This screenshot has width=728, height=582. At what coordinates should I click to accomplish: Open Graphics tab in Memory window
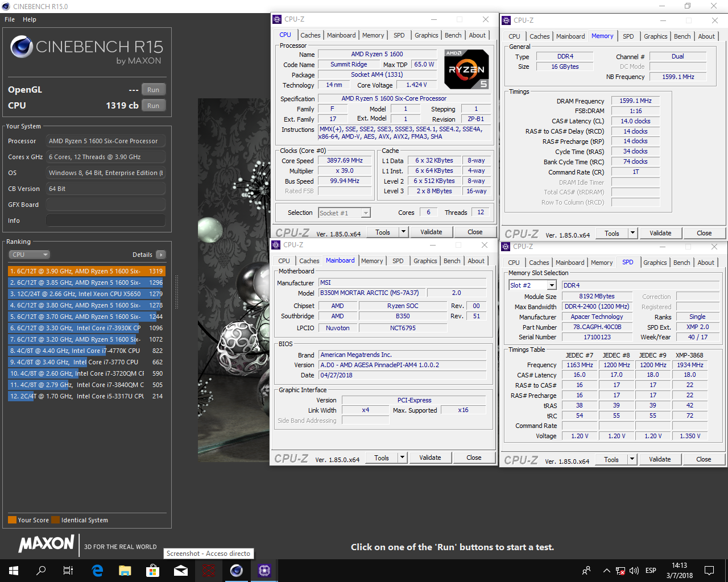click(656, 36)
